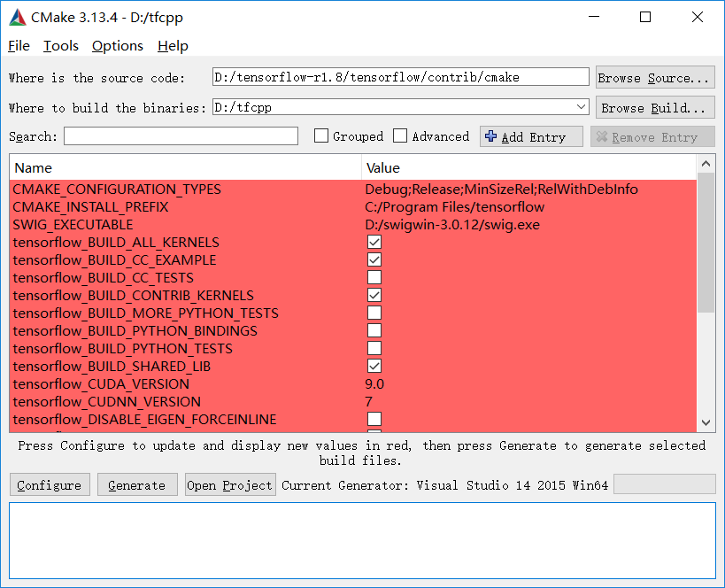Enable the Advanced checkbox
Image resolution: width=725 pixels, height=588 pixels.
(399, 135)
